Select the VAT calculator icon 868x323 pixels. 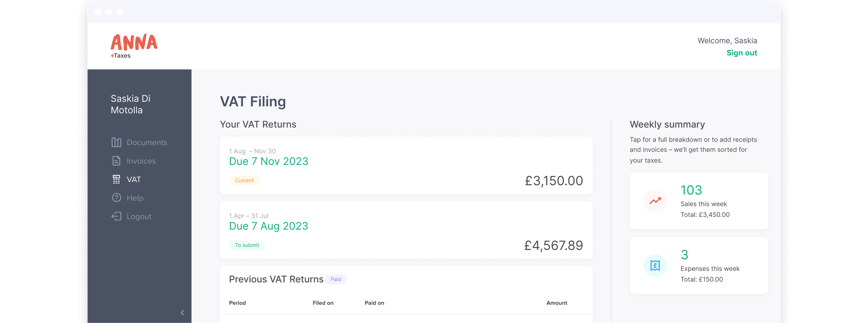click(x=116, y=179)
